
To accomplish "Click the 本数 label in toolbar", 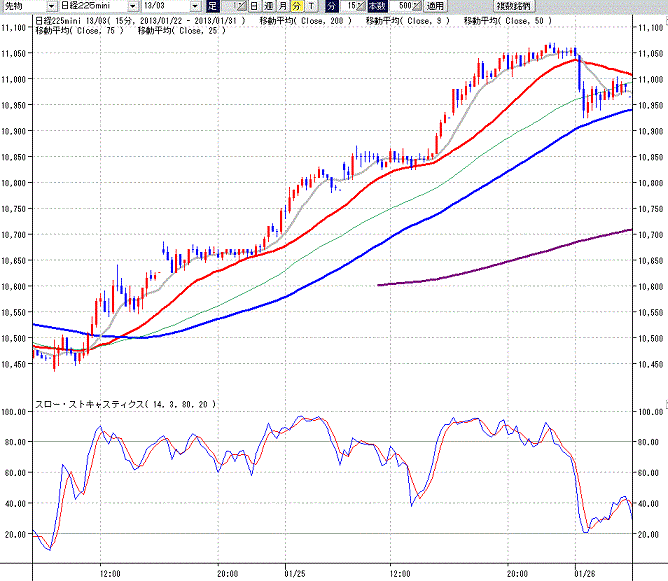I will (377, 6).
